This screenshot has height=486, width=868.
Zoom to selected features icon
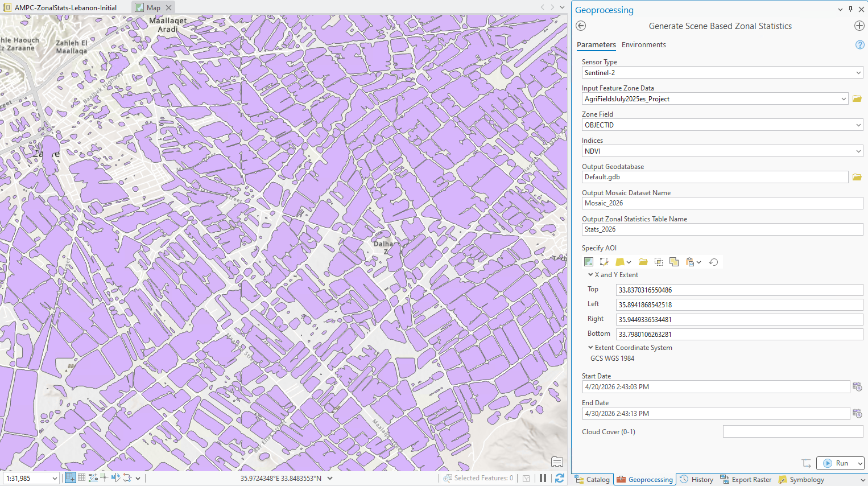click(448, 478)
